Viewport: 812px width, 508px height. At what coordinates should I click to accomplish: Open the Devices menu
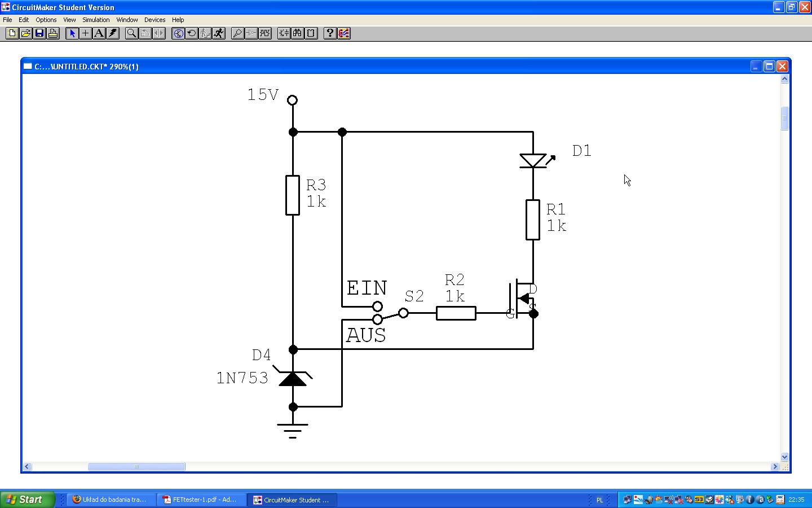click(155, 20)
